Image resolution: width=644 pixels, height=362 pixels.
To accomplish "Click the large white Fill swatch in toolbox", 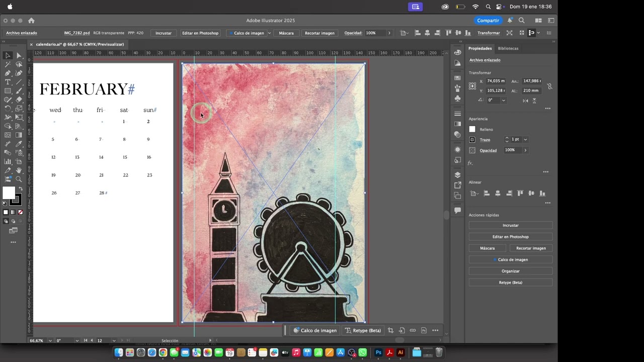I will tap(9, 193).
